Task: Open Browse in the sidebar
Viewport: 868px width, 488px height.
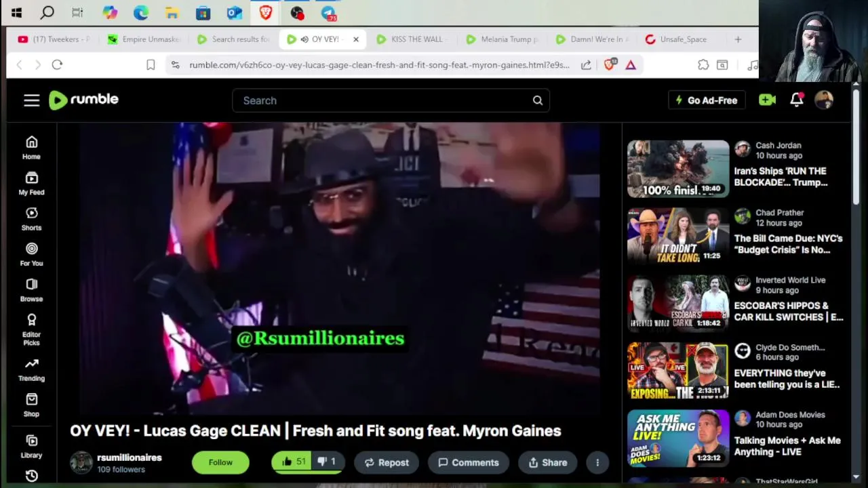Action: pos(31,290)
